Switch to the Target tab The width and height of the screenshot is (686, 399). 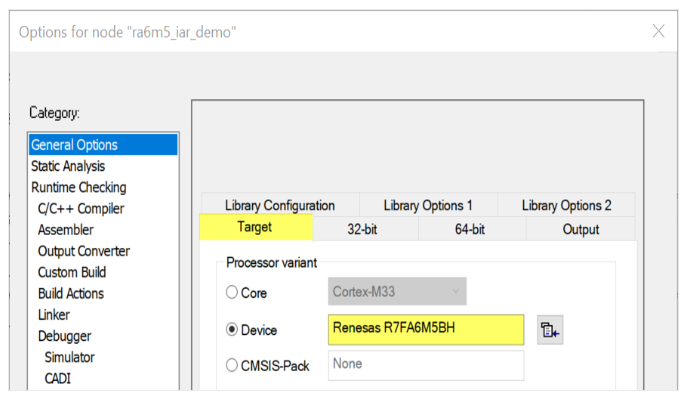[x=256, y=227]
